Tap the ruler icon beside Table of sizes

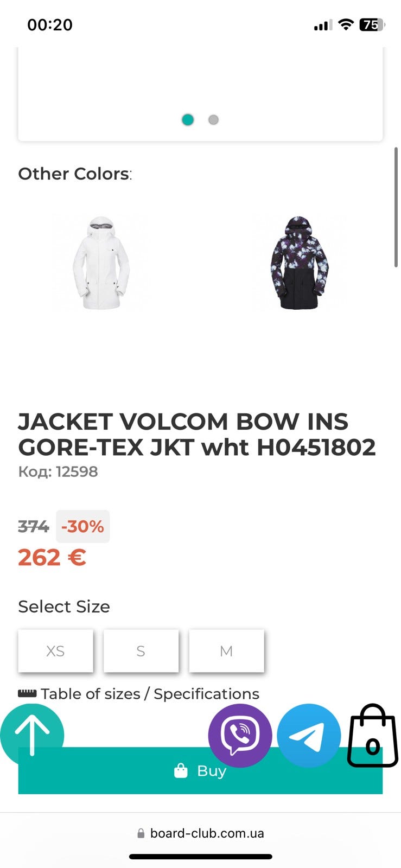(x=27, y=693)
